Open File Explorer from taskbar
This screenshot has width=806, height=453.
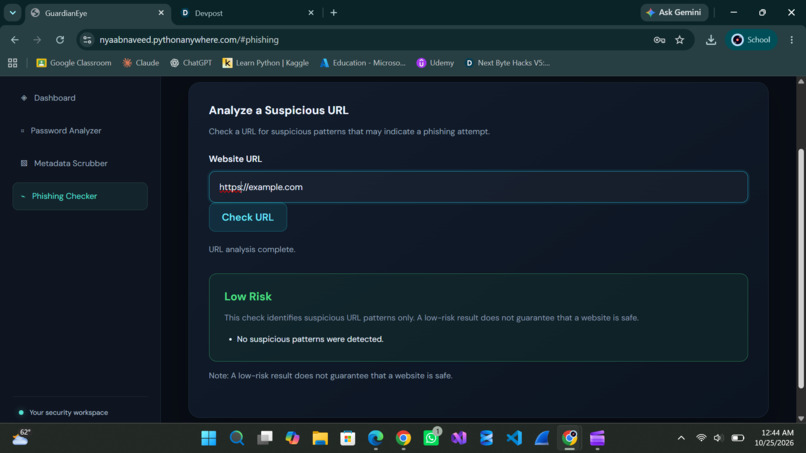320,438
